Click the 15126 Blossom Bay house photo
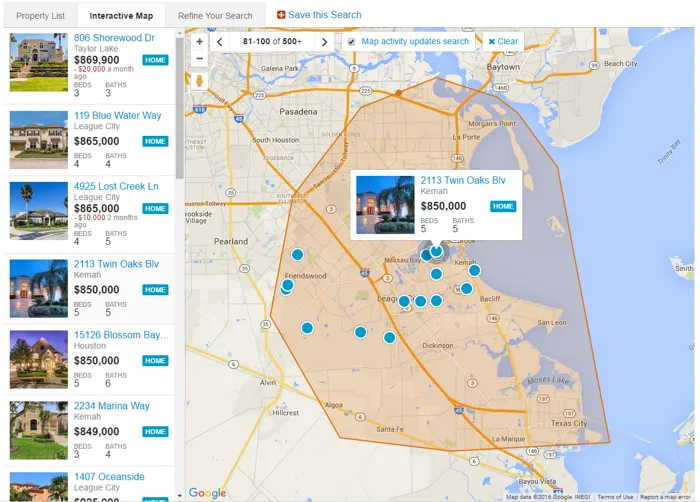 39,360
